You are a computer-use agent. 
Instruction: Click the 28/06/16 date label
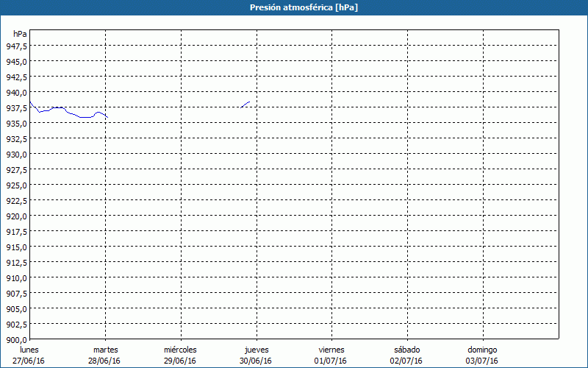pos(104,361)
